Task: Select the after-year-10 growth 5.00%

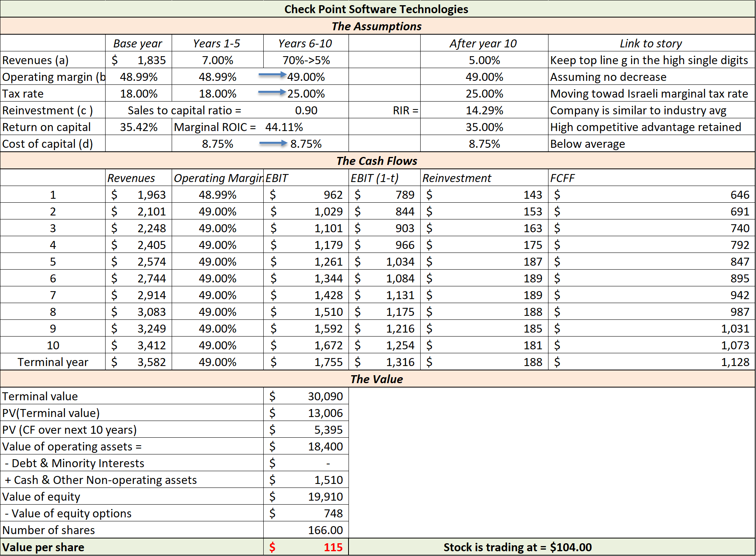Action: tap(484, 60)
